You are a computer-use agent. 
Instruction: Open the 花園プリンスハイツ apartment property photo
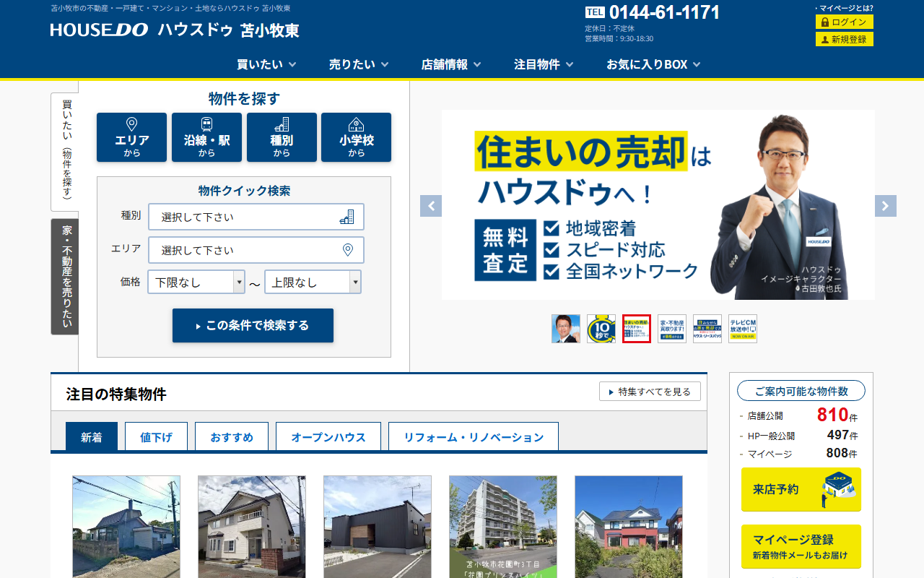tap(503, 527)
